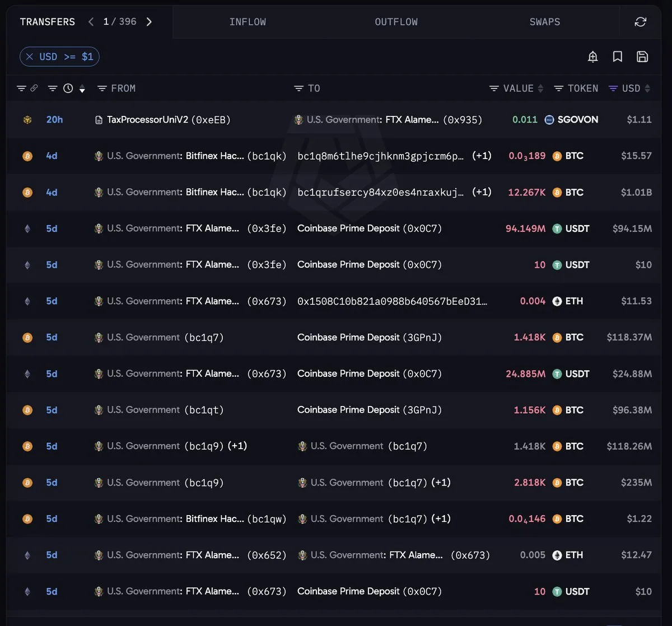Sort by the USD column arrows
Viewport: 672px width, 626px height.
click(x=647, y=88)
